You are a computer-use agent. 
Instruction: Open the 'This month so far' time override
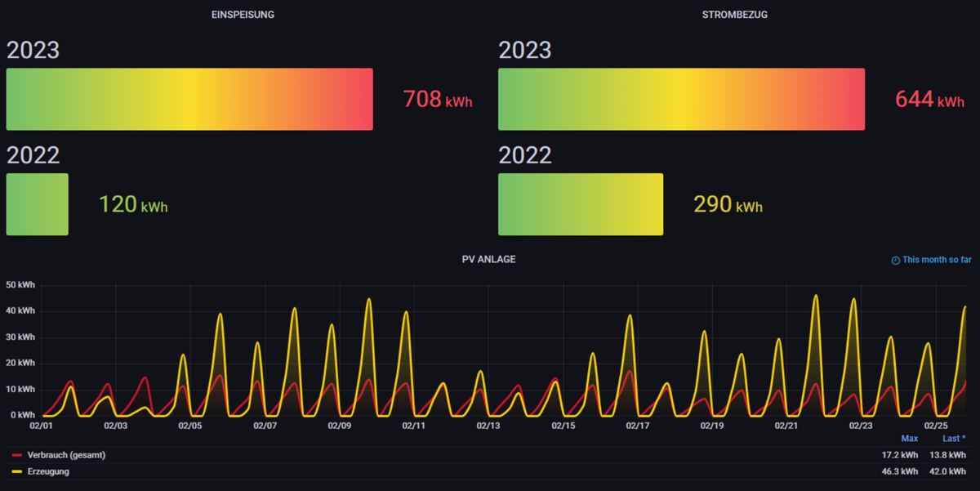click(x=932, y=260)
